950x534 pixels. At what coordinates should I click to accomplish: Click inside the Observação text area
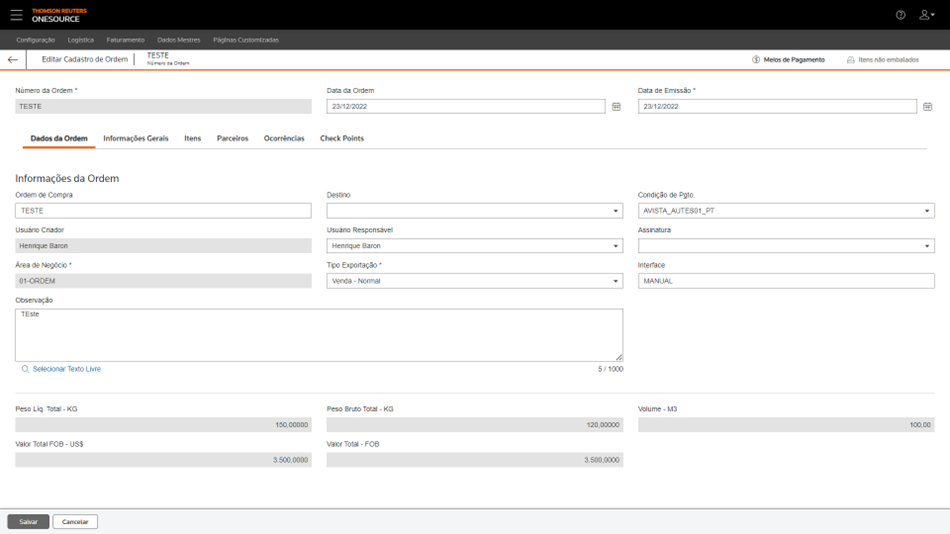(319, 335)
